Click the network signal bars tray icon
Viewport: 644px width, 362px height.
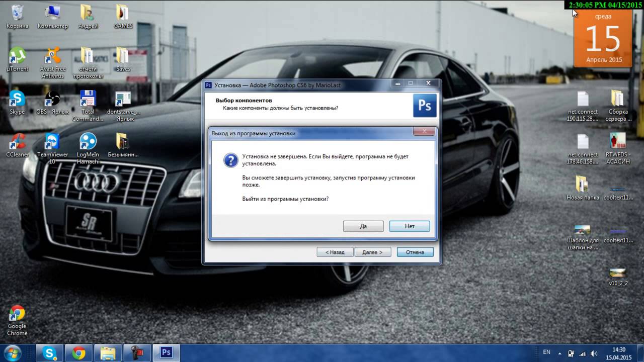click(583, 353)
